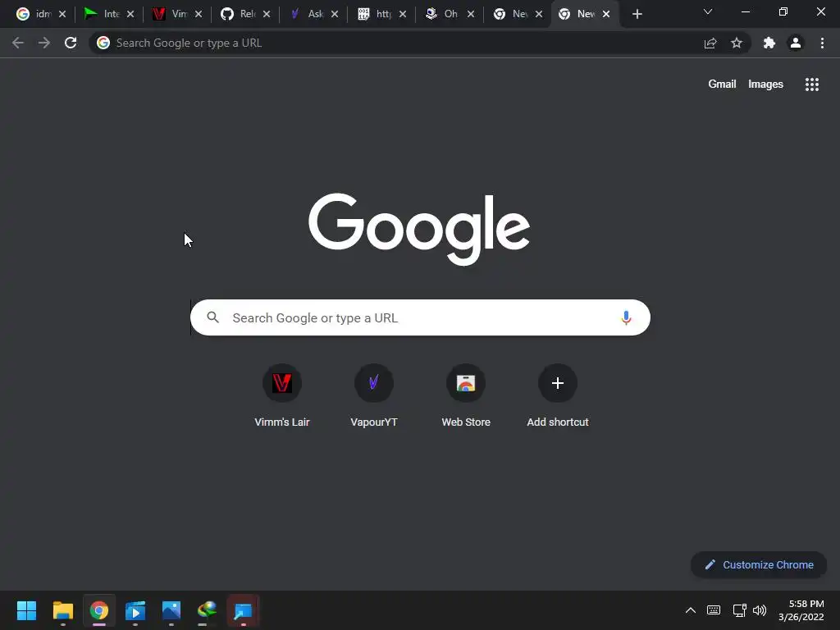Close the GitHub 'Rel' tab
This screenshot has width=840, height=630.
(x=267, y=14)
